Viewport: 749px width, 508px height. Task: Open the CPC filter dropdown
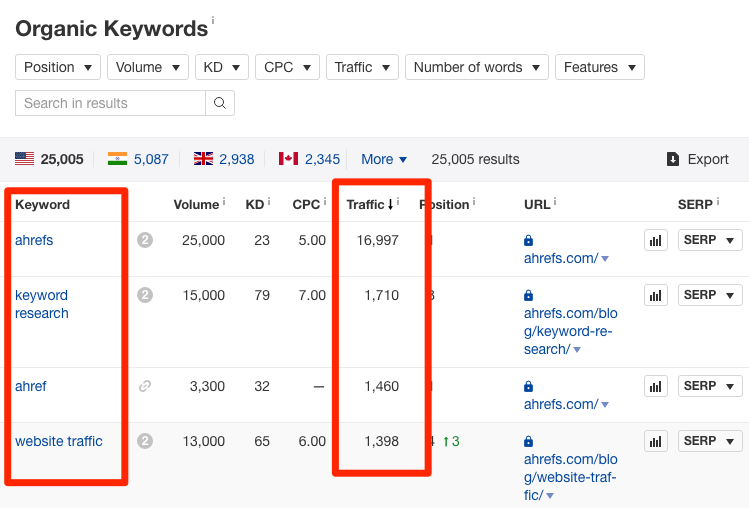(287, 67)
